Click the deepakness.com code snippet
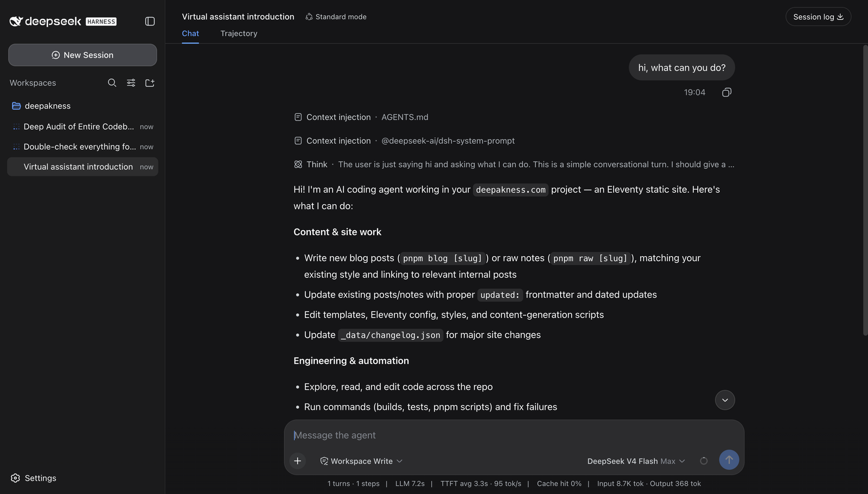This screenshot has height=494, width=868. [510, 189]
